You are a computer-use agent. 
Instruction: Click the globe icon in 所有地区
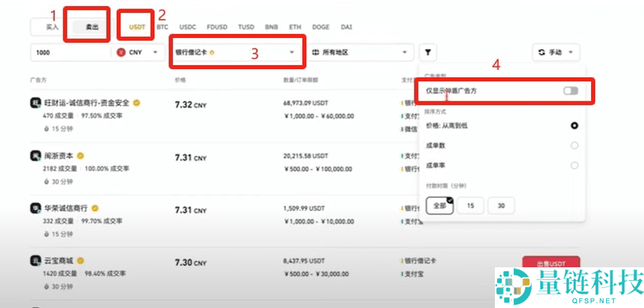(315, 53)
